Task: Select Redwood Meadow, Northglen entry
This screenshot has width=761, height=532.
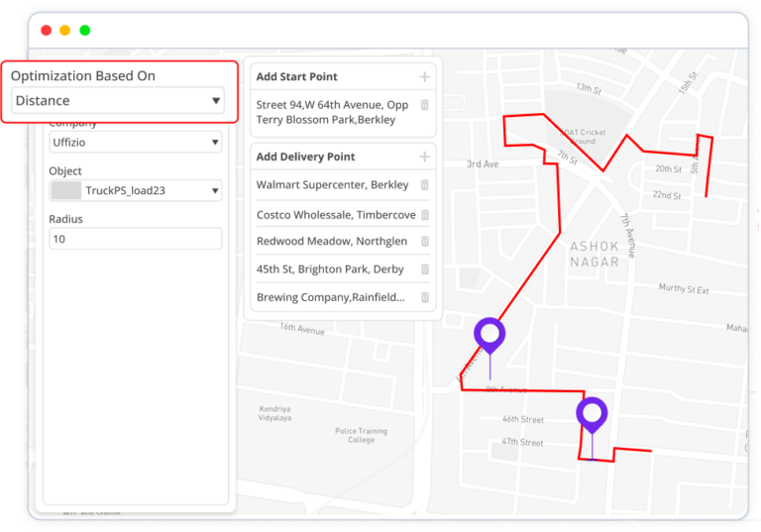Action: tap(332, 242)
